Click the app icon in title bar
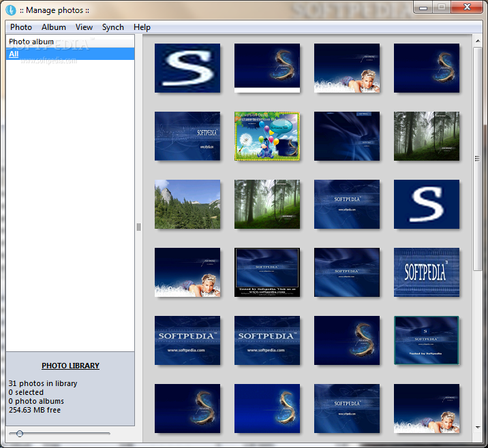The width and height of the screenshot is (488, 448). click(11, 10)
